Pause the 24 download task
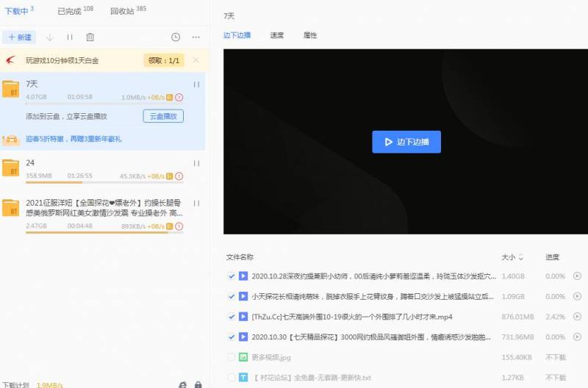588x388 pixels. click(x=196, y=163)
